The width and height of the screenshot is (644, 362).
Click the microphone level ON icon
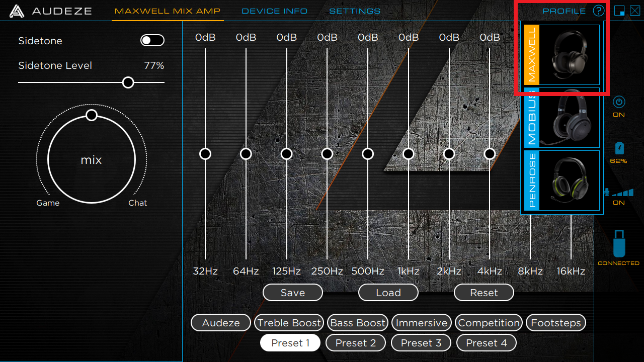pyautogui.click(x=619, y=193)
